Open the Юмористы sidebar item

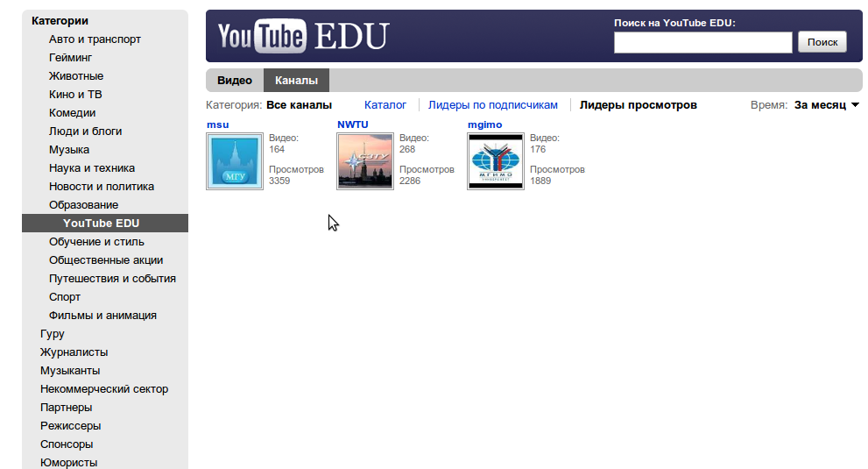pos(68,462)
